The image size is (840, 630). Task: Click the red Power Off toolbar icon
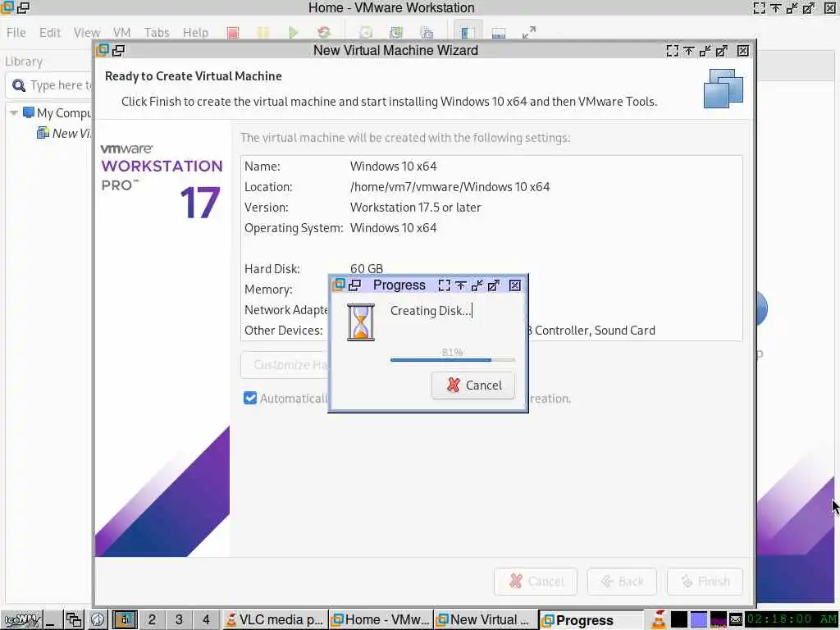(232, 33)
